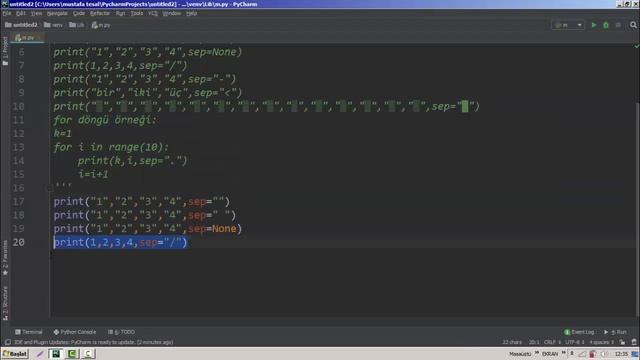Select the Lib folder breadcrumb
Viewport: 640px width, 360px height.
77,25
